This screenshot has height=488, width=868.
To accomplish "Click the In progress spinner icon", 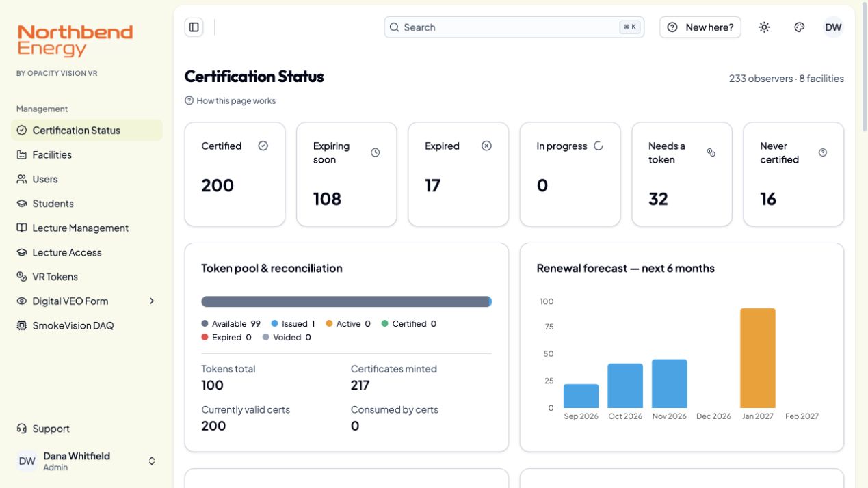I will pos(599,146).
